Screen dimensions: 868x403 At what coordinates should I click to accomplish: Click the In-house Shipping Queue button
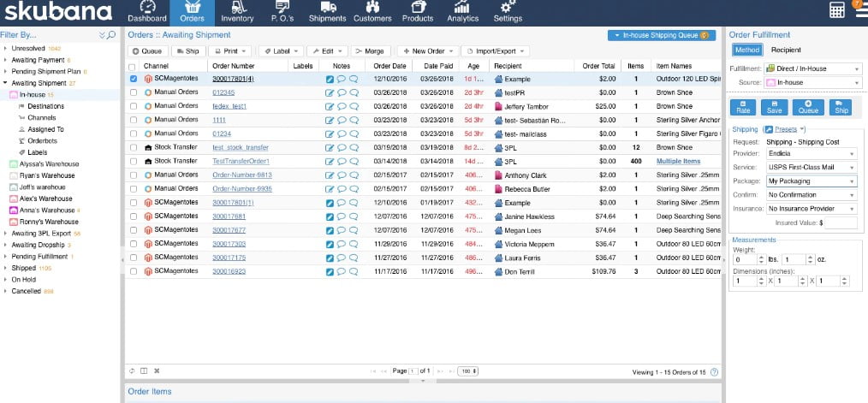click(x=662, y=35)
